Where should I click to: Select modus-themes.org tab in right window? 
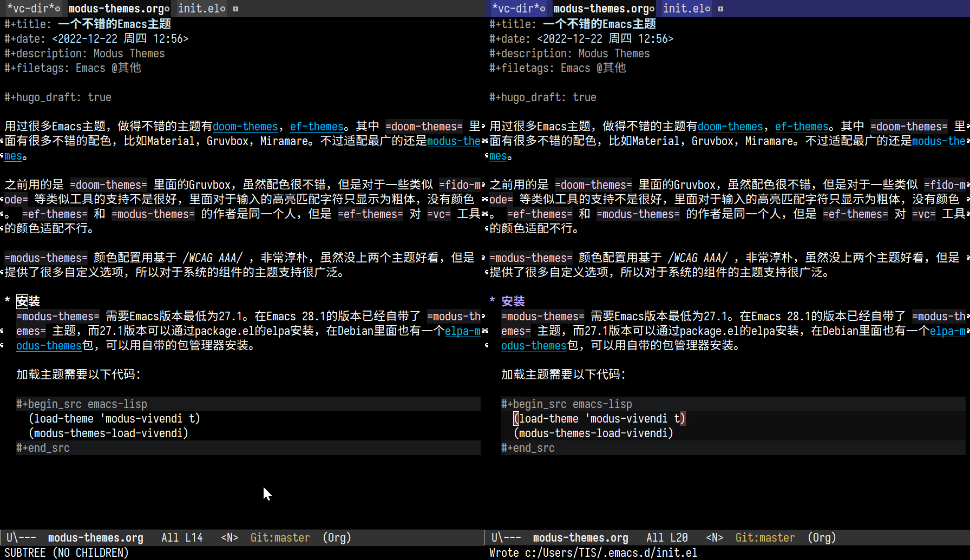tap(601, 9)
